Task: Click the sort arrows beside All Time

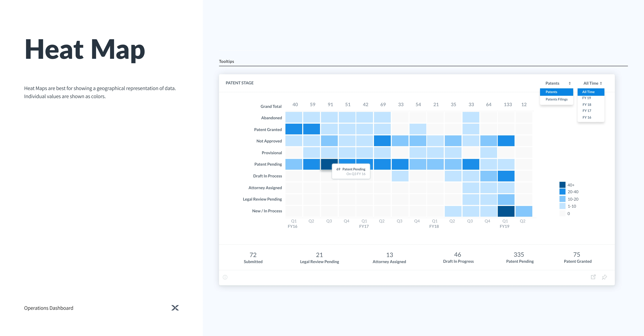Action: [x=601, y=83]
